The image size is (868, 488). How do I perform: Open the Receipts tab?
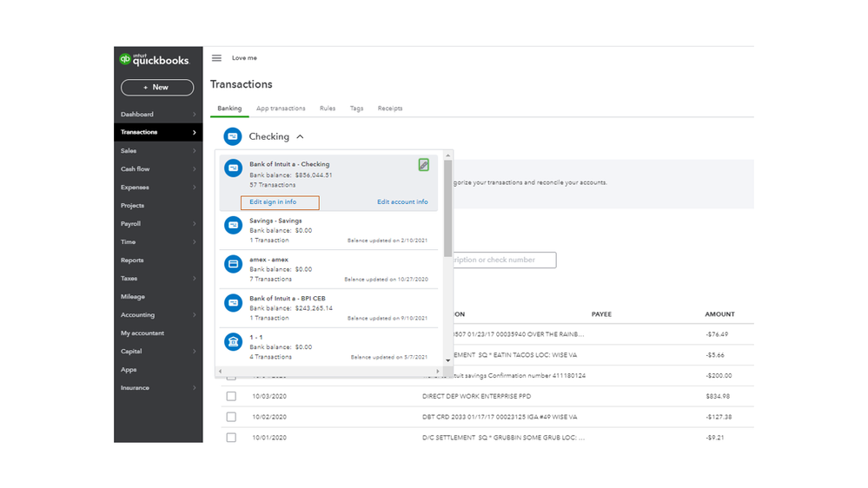pos(389,109)
